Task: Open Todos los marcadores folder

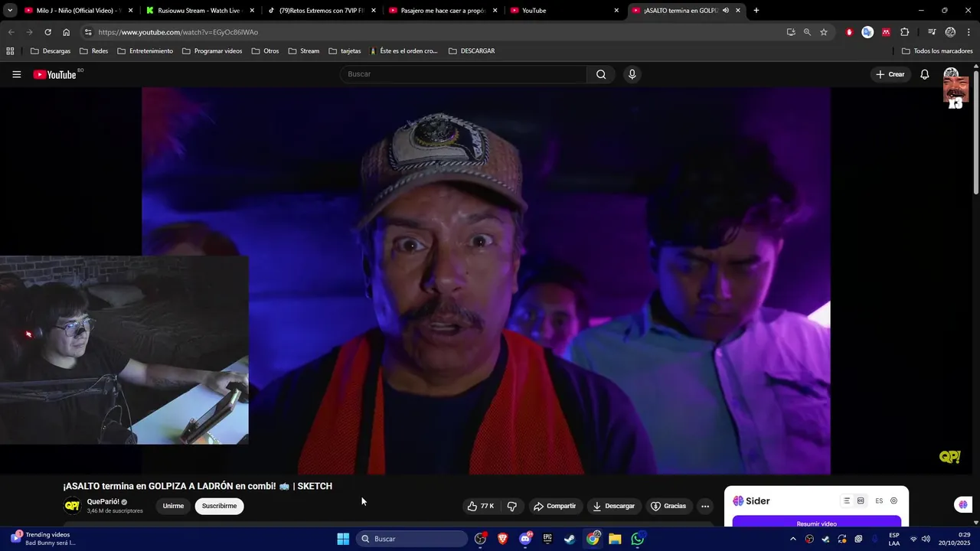Action: 937,51
